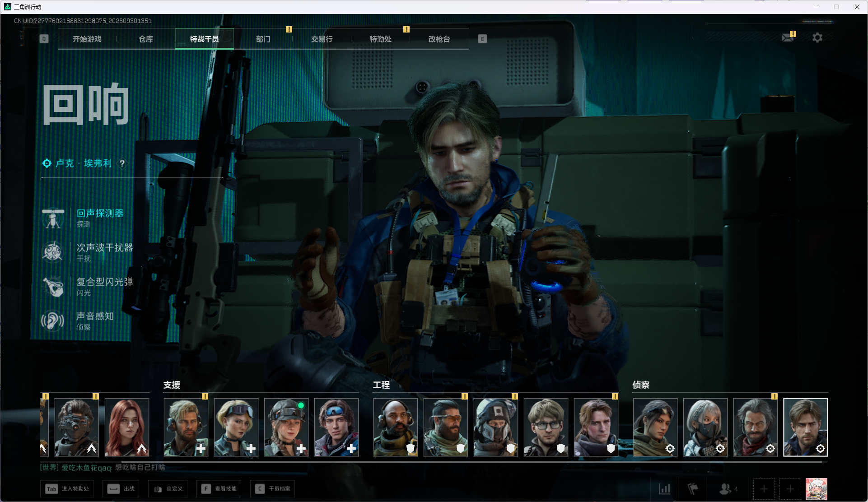Add a teammate via first plus slot

pos(764,489)
